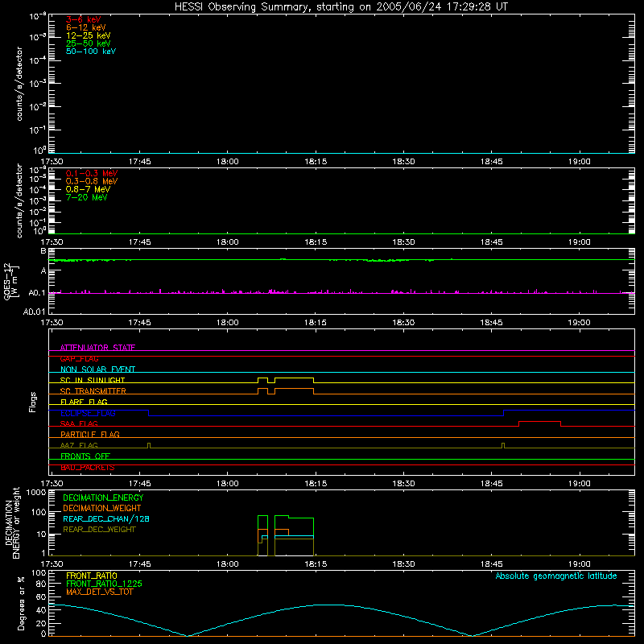Select the PARTICLE_FLAG label
Screen dimensions: 644x644
90,434
